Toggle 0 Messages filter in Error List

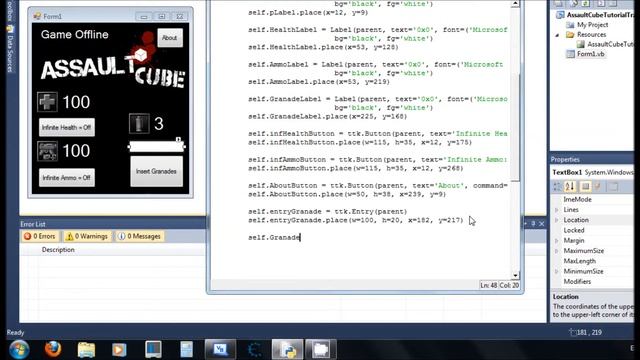140,236
